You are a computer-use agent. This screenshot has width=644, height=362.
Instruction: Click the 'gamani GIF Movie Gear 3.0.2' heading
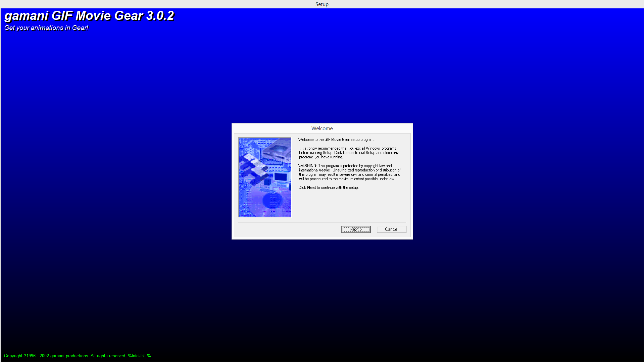tap(89, 16)
